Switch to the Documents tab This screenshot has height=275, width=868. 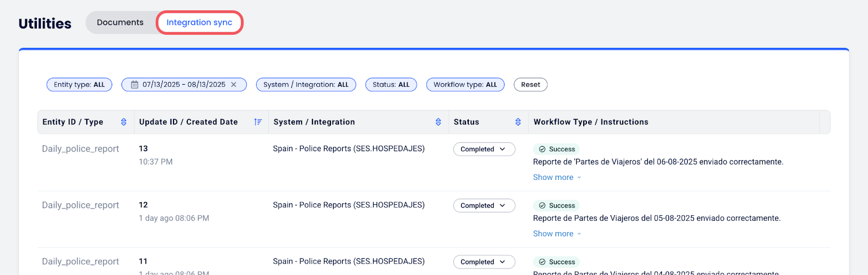tap(120, 23)
